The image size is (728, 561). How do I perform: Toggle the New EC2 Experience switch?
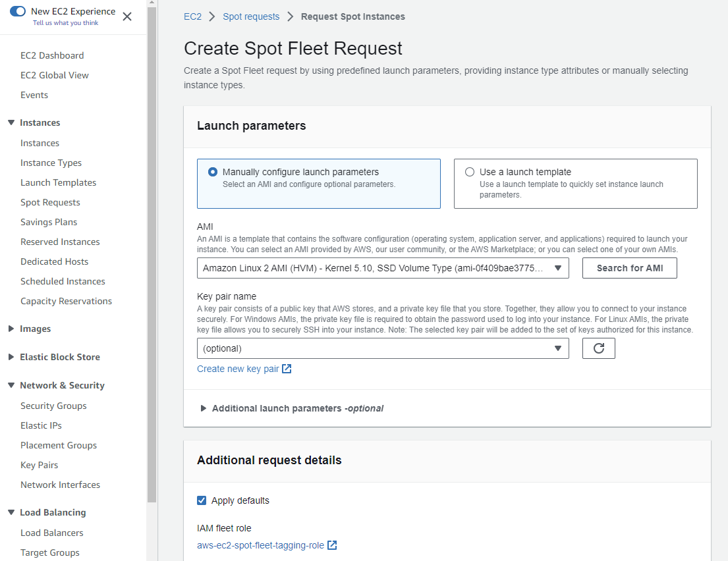pyautogui.click(x=18, y=11)
